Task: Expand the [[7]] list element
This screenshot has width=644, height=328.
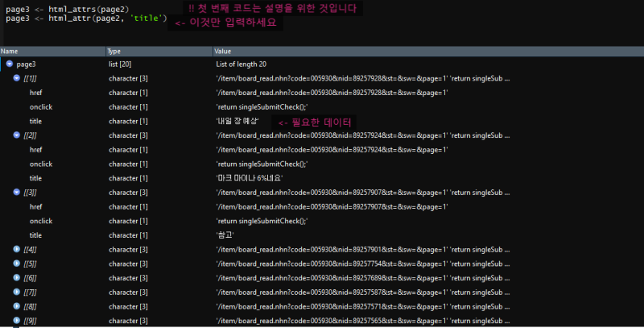Action: click(16, 292)
